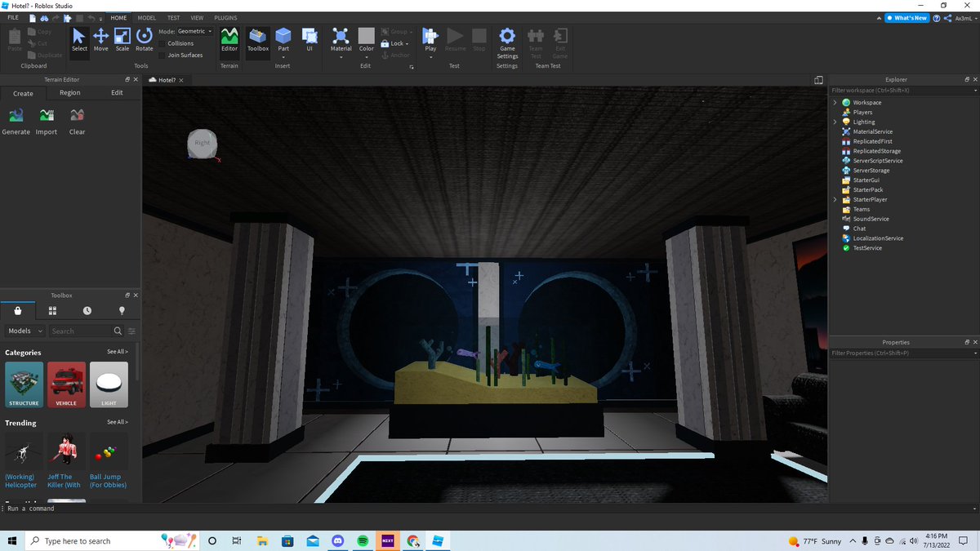Screen dimensions: 980x551
Task: Select ReplicatedStorage in Explorer
Action: (x=877, y=151)
